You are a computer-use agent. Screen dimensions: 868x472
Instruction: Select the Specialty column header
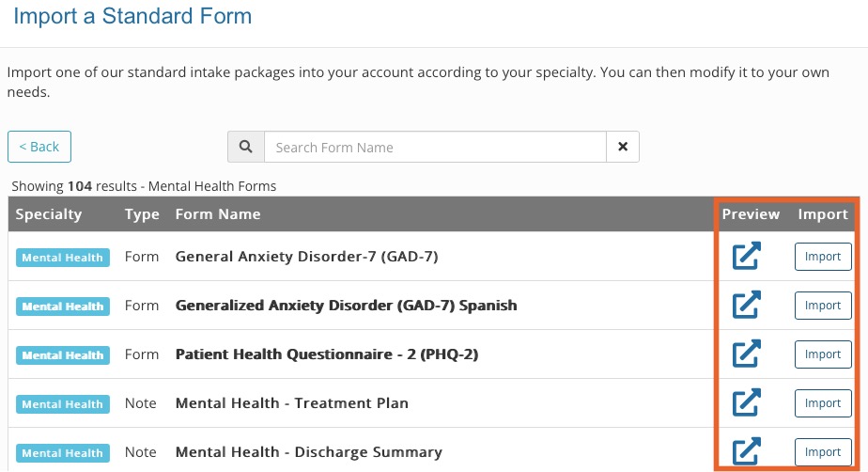[49, 214]
